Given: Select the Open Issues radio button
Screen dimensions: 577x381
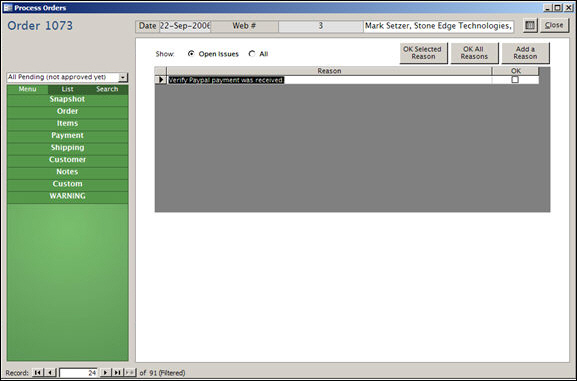Looking at the screenshot, I should [x=191, y=54].
